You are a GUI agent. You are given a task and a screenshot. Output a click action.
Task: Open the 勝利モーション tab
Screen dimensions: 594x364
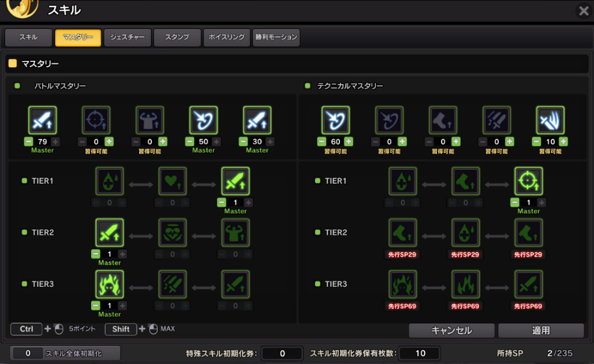276,38
